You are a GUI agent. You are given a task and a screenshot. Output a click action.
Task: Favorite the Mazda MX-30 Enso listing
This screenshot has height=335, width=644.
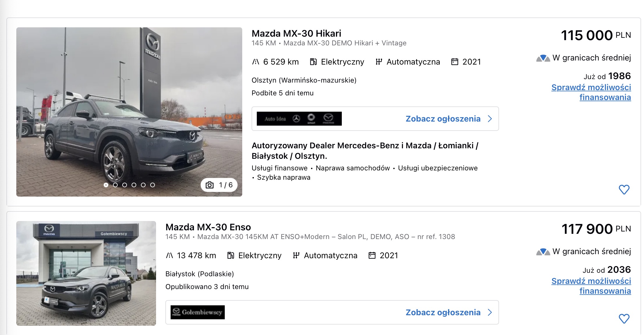click(x=624, y=319)
